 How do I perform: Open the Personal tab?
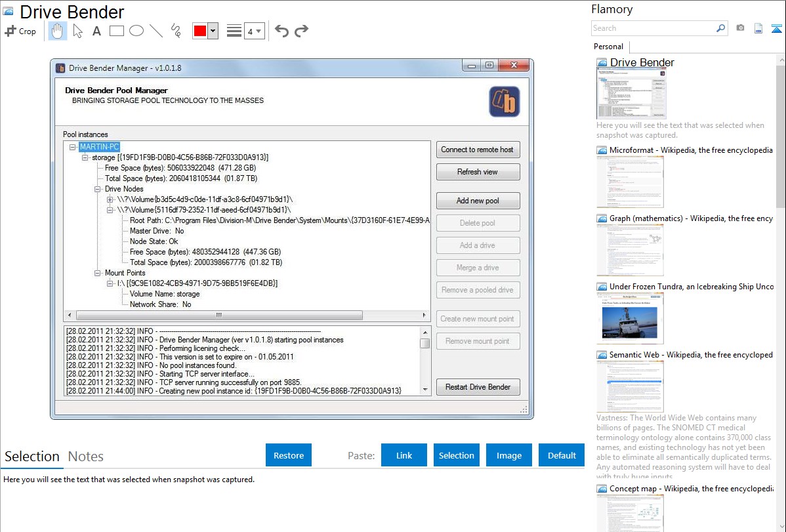(609, 47)
